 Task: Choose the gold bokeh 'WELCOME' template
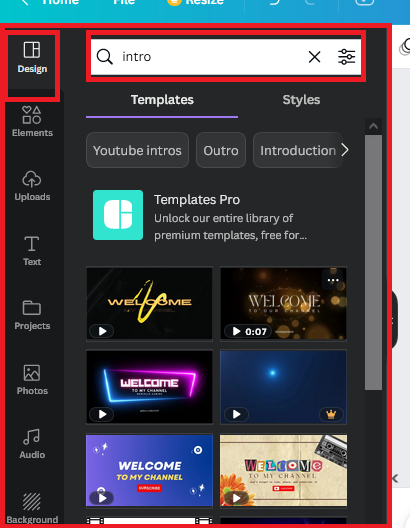[x=283, y=303]
